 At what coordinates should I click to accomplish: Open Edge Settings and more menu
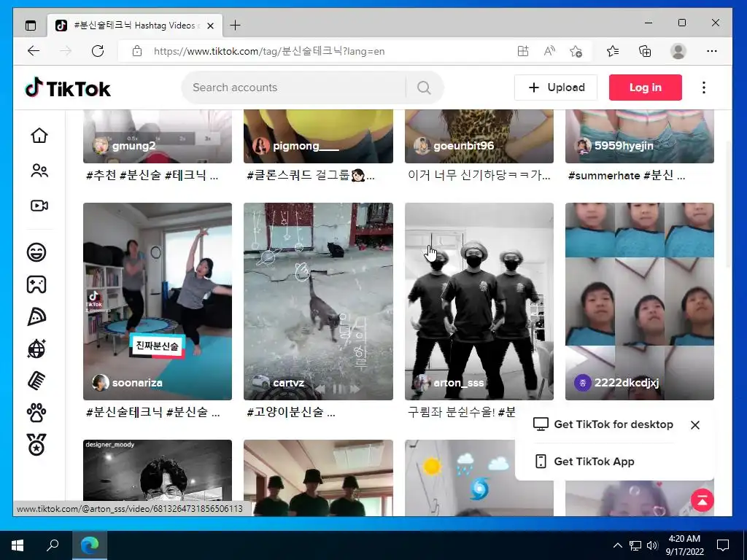712,51
